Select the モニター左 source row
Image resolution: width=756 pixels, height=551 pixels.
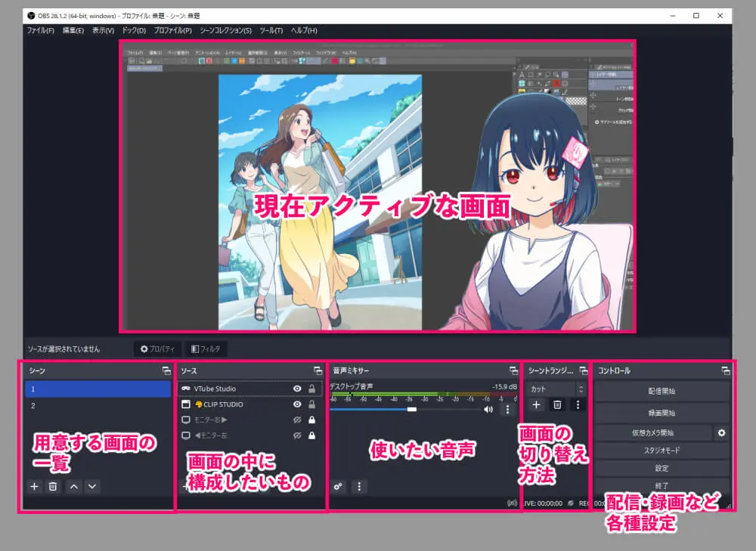tap(251, 435)
